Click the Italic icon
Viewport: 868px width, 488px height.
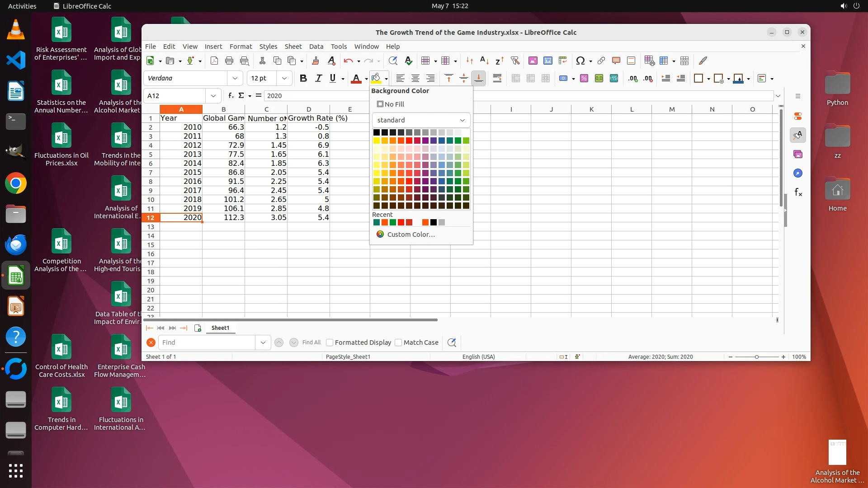pyautogui.click(x=318, y=78)
